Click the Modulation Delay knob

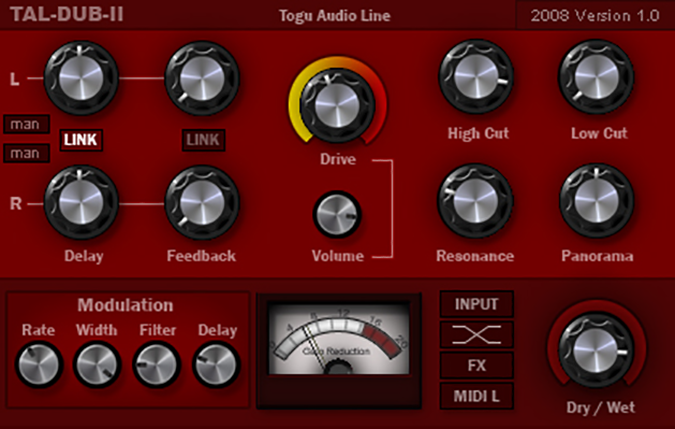(x=216, y=365)
